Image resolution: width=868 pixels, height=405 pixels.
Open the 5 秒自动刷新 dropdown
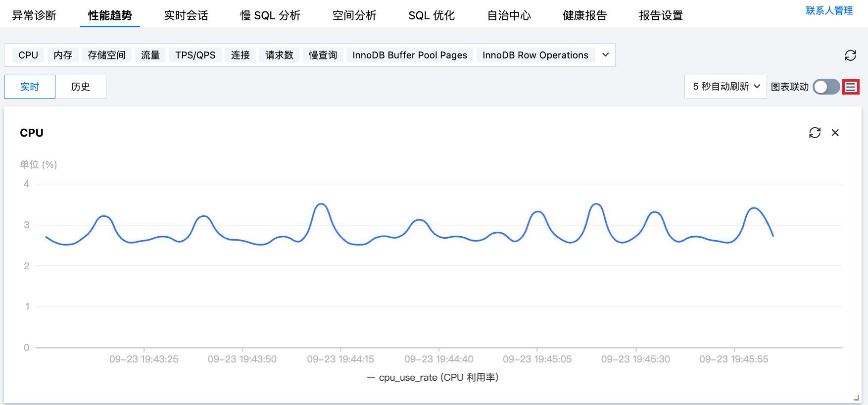(x=725, y=87)
